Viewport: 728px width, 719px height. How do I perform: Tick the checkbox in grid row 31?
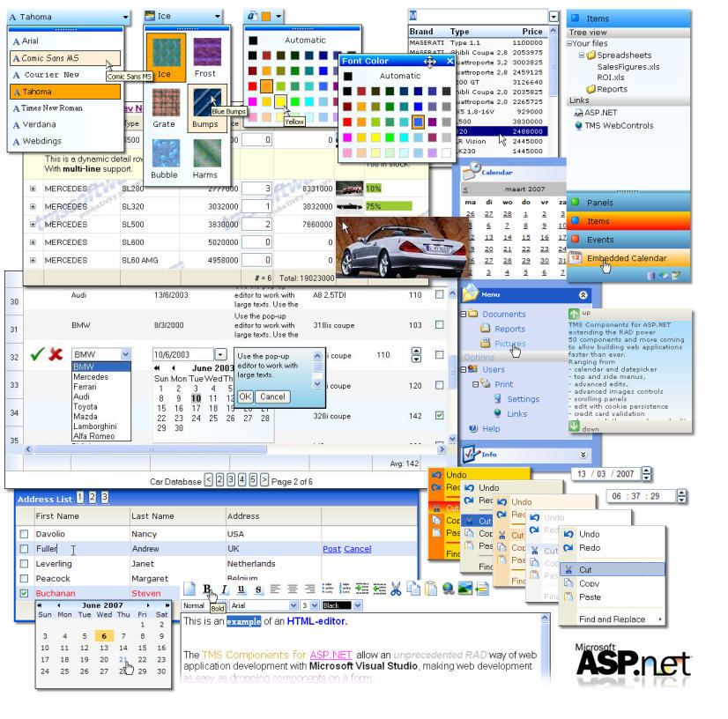(x=439, y=324)
